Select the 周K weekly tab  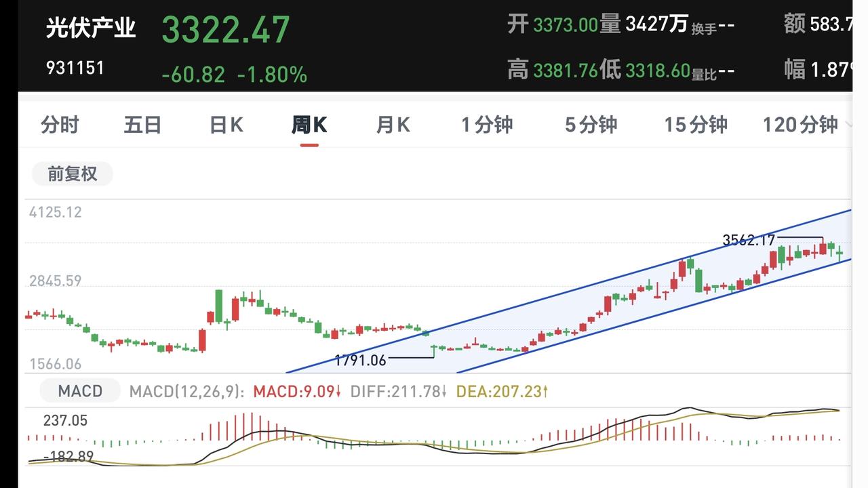(x=309, y=125)
